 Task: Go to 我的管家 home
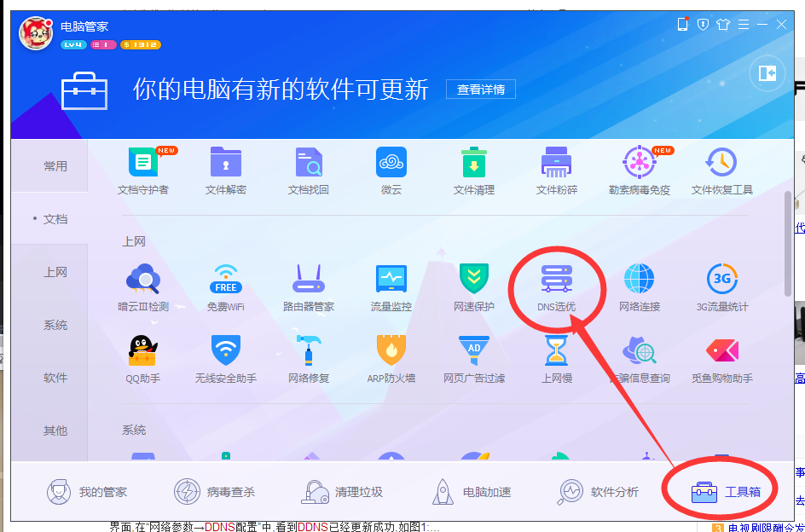click(87, 491)
